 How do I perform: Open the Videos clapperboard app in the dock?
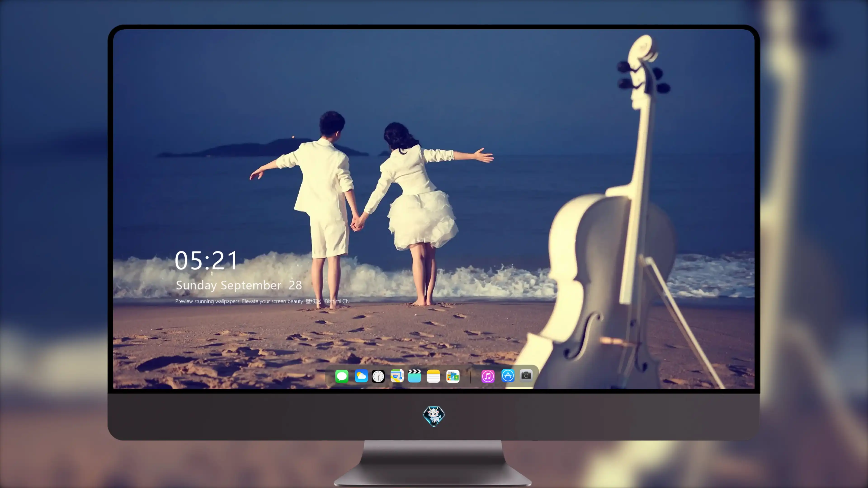pyautogui.click(x=415, y=376)
